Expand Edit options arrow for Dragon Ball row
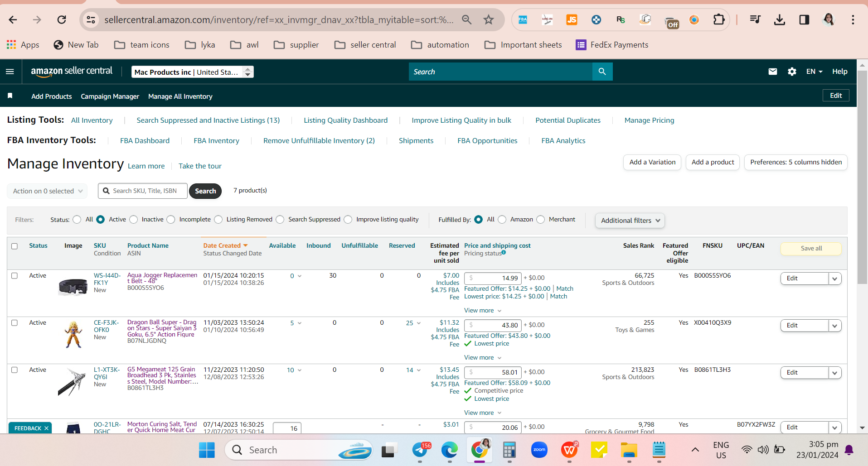 coord(835,326)
